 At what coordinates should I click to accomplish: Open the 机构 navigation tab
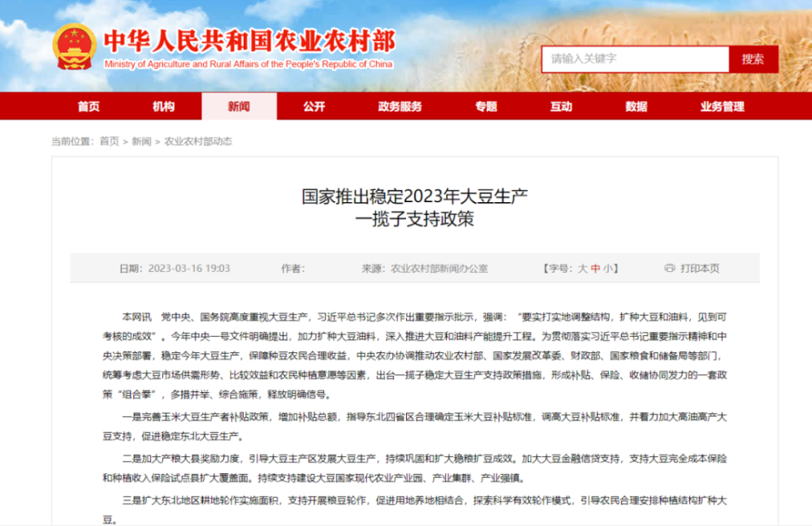[164, 106]
